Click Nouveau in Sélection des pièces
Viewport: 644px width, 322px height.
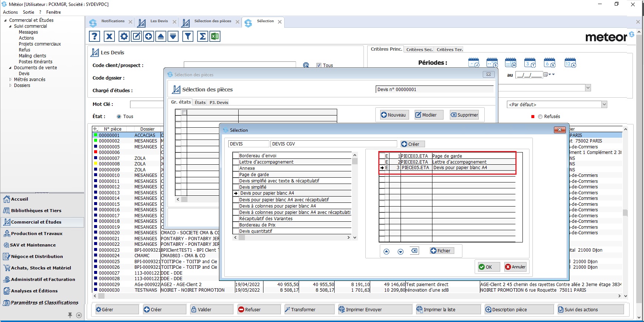click(x=394, y=115)
